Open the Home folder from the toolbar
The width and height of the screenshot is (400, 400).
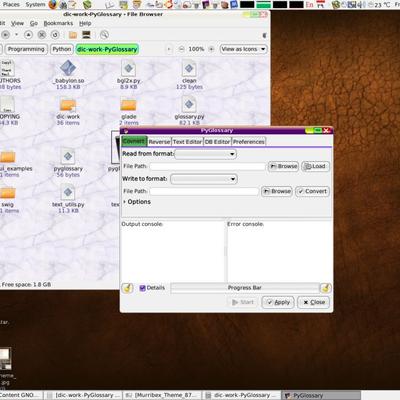coord(73,35)
